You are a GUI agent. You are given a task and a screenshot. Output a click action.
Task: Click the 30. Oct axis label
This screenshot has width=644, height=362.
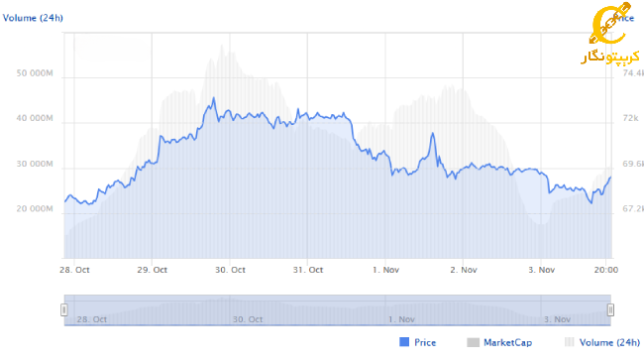230,270
